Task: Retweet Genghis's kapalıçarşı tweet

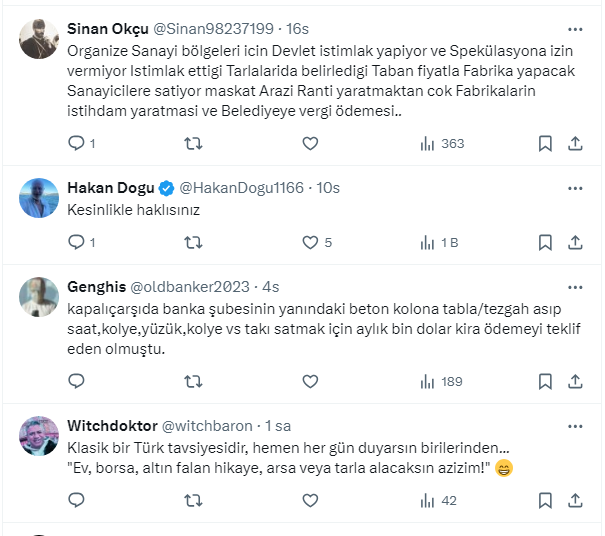Action: click(x=194, y=381)
